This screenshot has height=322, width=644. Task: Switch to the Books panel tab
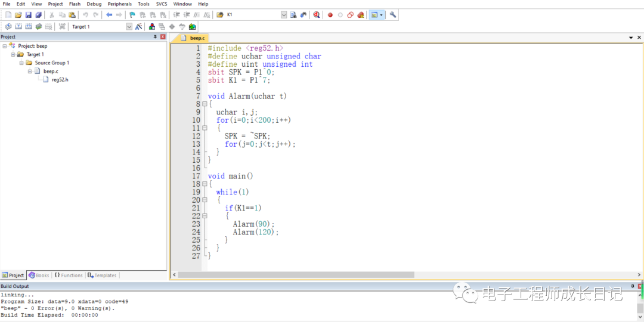tap(39, 275)
